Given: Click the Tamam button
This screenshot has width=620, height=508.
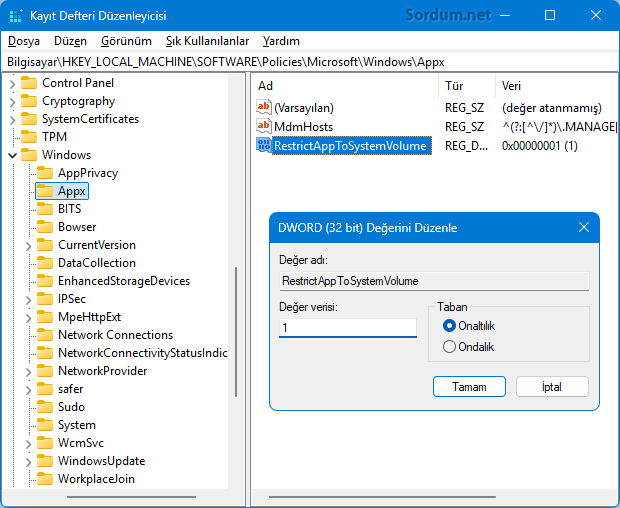Looking at the screenshot, I should [469, 387].
